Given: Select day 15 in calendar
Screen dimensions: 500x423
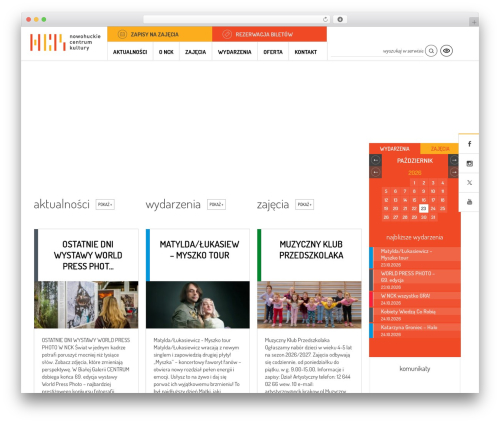Looking at the screenshot, I should 414,200.
